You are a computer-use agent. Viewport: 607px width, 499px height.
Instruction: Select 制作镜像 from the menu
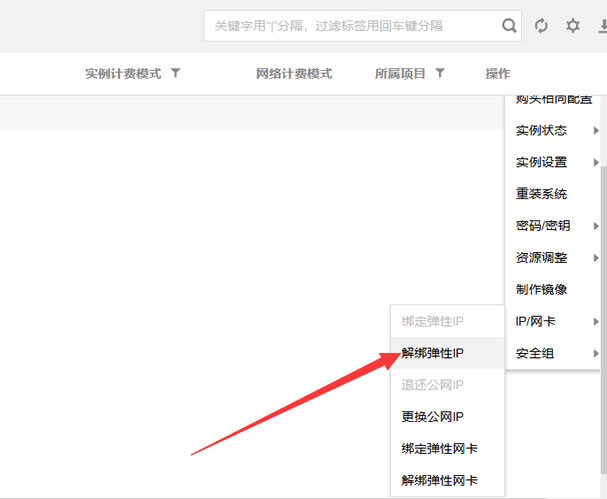(553, 290)
